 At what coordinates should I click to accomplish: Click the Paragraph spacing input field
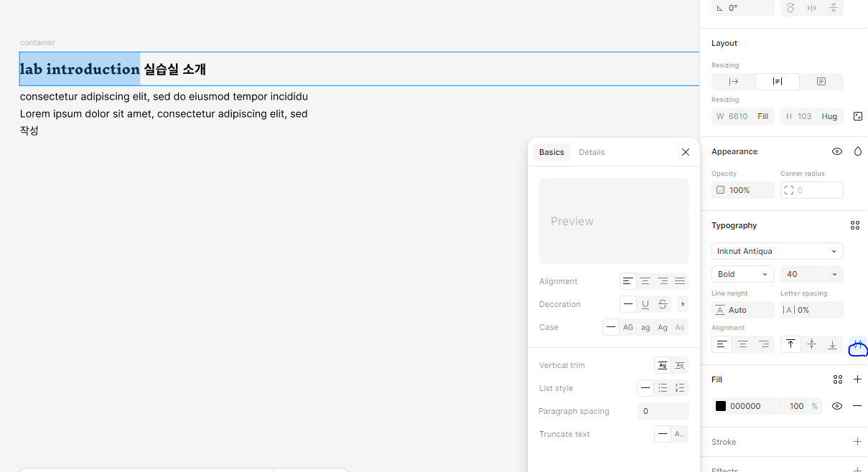[x=663, y=411]
